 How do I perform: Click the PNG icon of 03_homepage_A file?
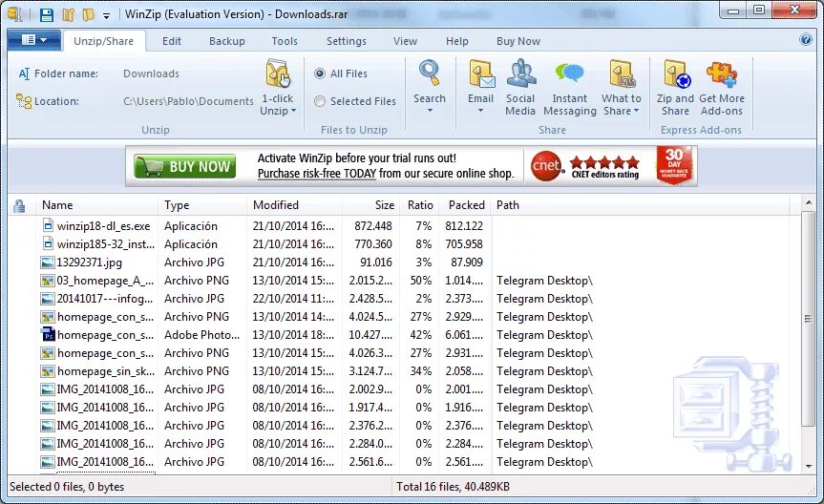(48, 281)
